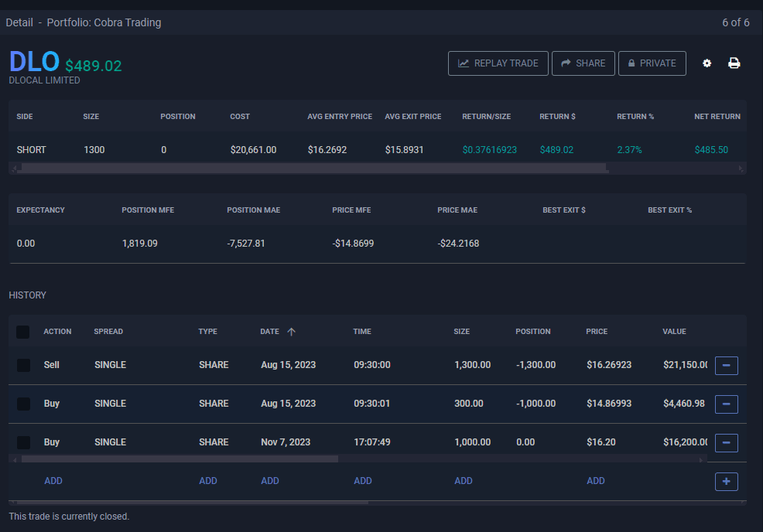Click the summary table horizontal scrollbar
The image size is (763, 532).
[x=310, y=167]
